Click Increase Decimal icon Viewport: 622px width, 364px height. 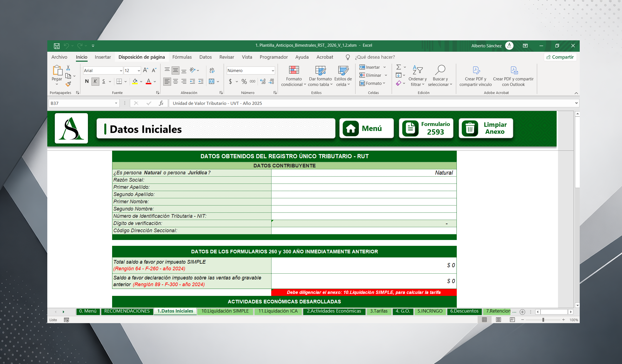coord(263,81)
